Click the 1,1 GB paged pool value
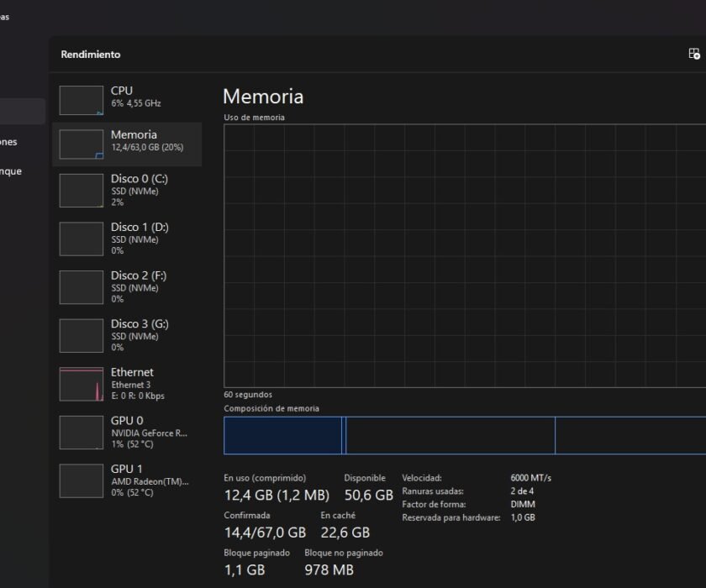 click(245, 570)
